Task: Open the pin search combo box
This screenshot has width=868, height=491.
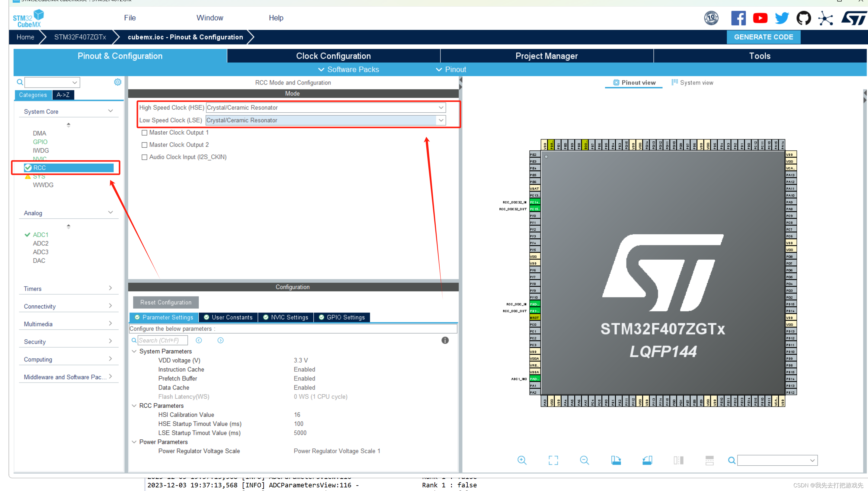Action: tap(777, 460)
